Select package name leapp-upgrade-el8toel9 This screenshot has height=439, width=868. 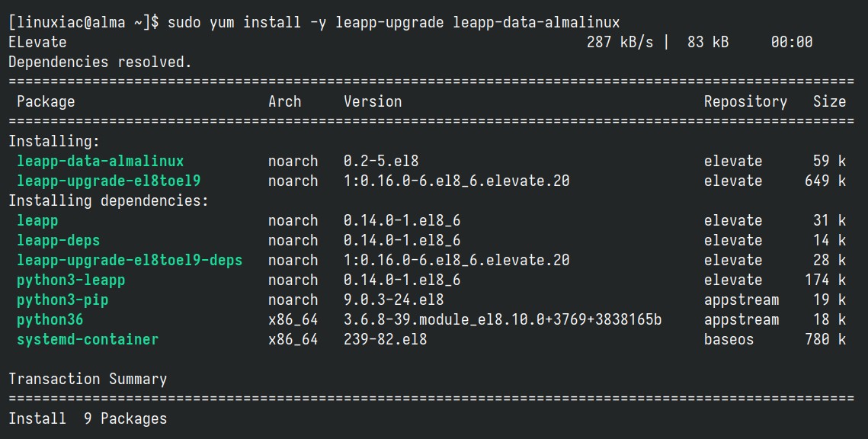108,181
